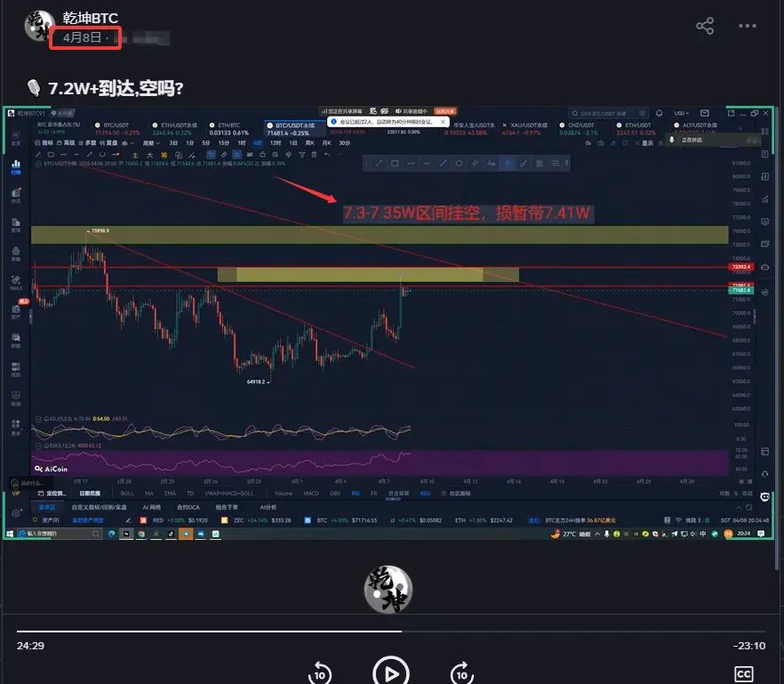Screen dimensions: 784x684
Task: Switch to the 12时 timeframe
Action: click(276, 143)
